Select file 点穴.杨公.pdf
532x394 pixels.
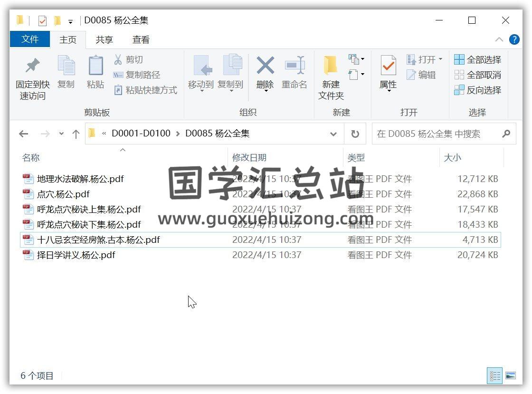point(64,194)
